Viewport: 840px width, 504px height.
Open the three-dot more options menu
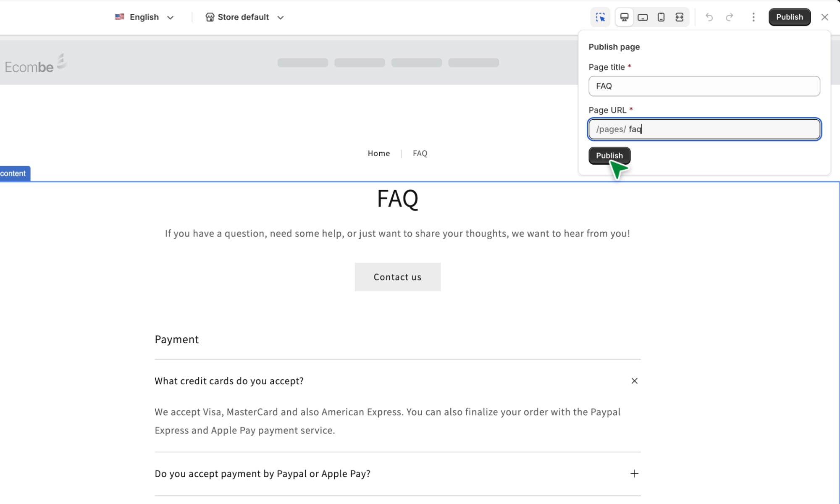(753, 17)
